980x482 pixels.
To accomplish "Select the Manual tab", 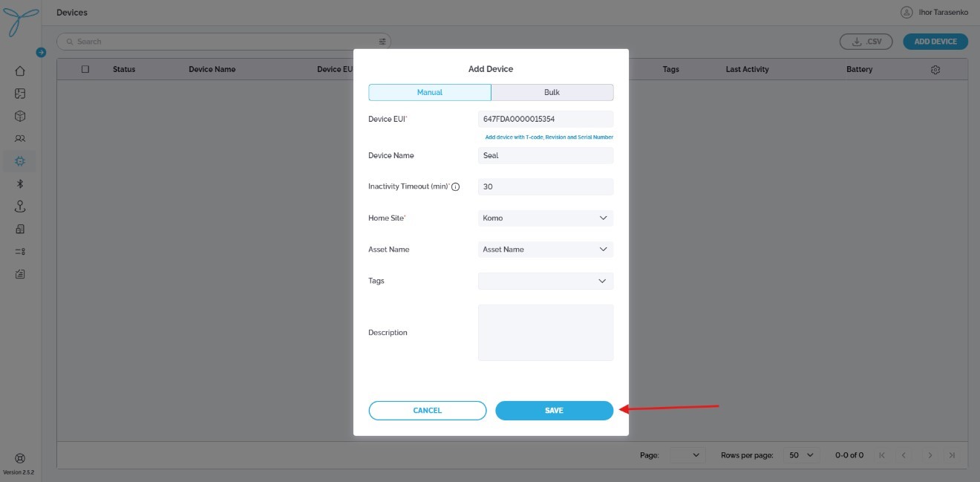I will click(x=430, y=92).
